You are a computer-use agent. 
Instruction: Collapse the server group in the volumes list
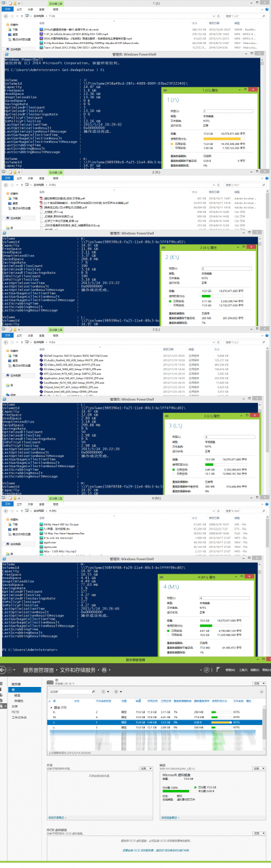[51, 707]
